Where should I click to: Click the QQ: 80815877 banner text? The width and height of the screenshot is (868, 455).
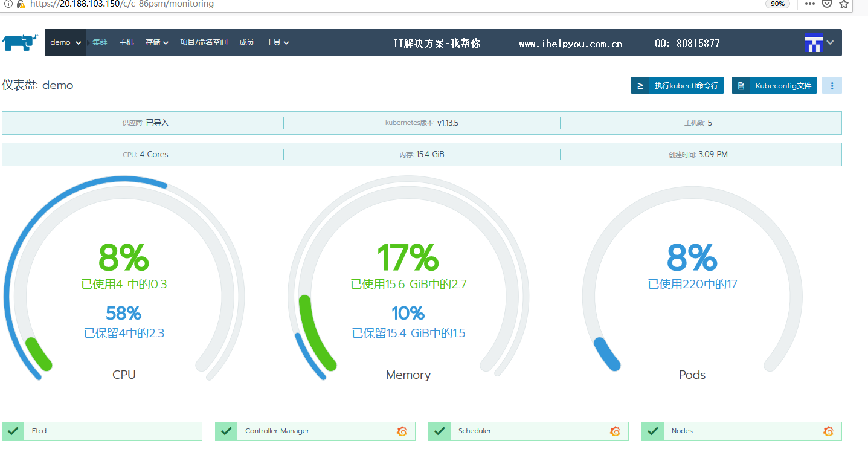click(x=687, y=44)
